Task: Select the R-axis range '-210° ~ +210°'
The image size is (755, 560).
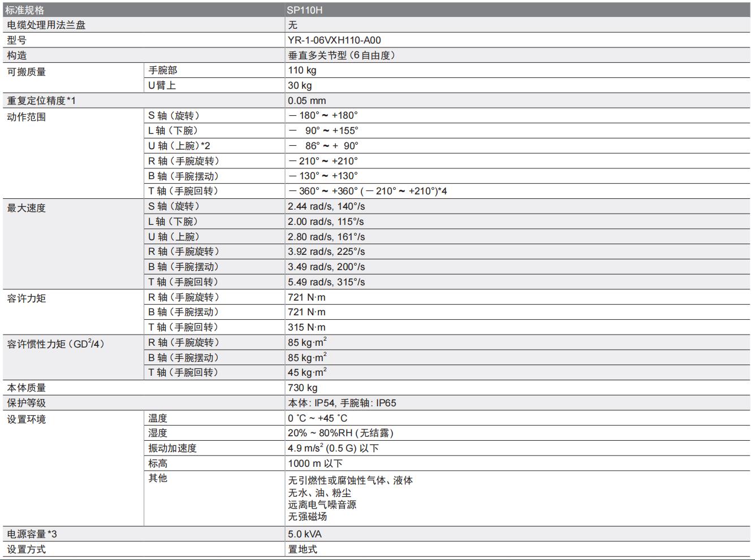Action: pos(323,161)
